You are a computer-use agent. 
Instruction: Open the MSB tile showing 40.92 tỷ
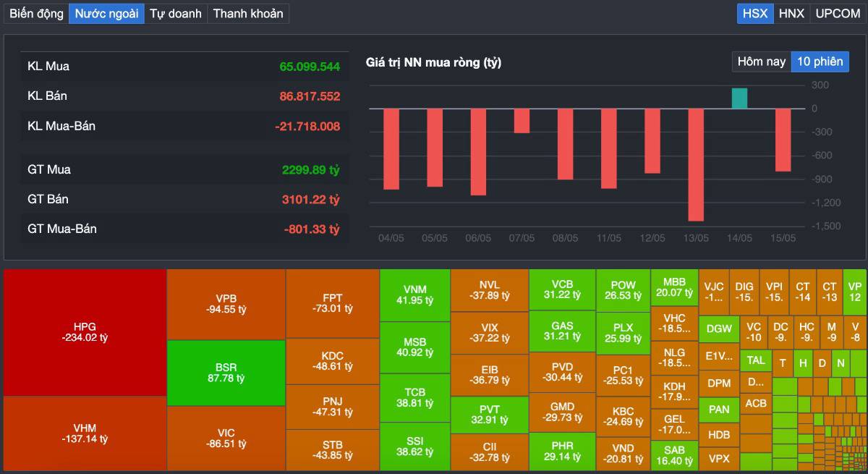[x=415, y=347]
